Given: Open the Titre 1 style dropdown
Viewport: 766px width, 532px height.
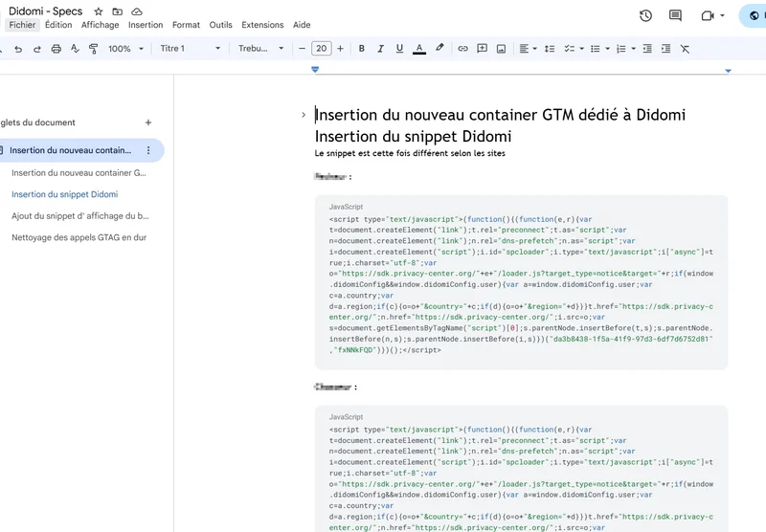Looking at the screenshot, I should pos(190,49).
